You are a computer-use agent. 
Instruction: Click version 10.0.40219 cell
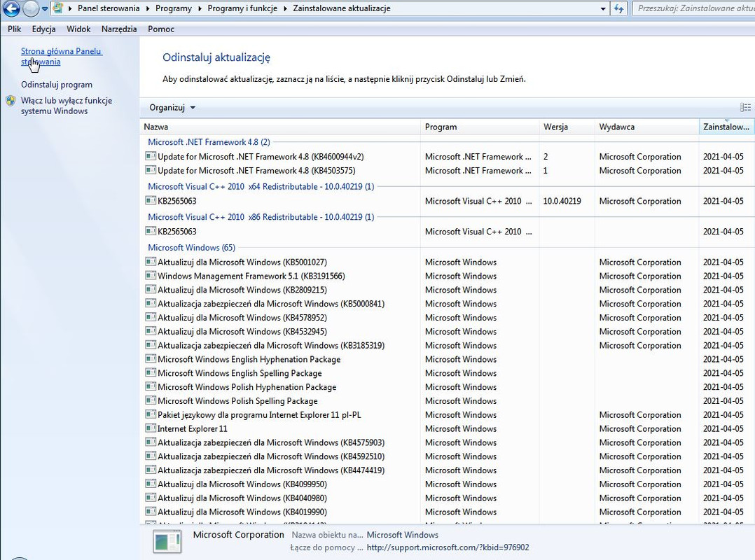pos(562,201)
